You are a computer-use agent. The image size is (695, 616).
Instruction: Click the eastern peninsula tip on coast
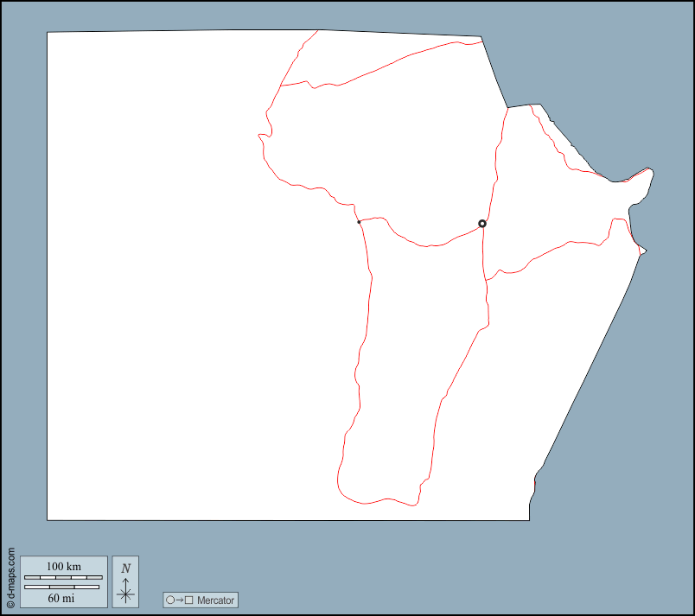point(651,173)
